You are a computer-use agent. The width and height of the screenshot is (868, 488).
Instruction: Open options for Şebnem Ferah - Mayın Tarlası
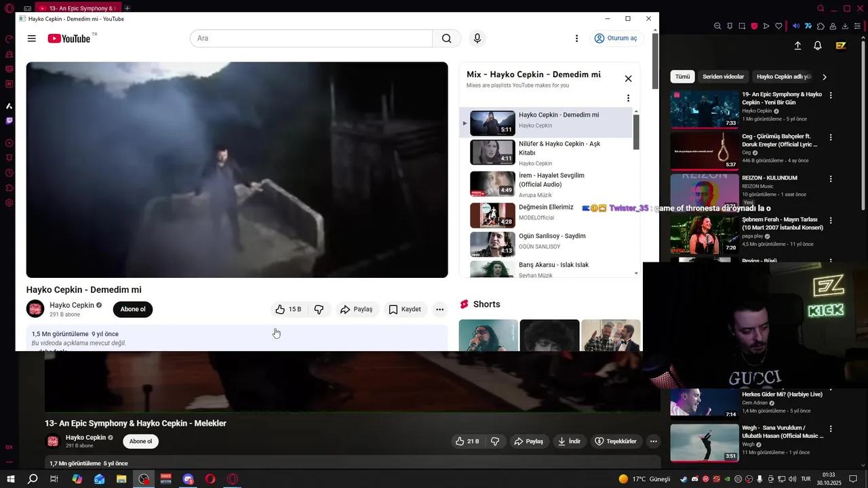point(831,221)
